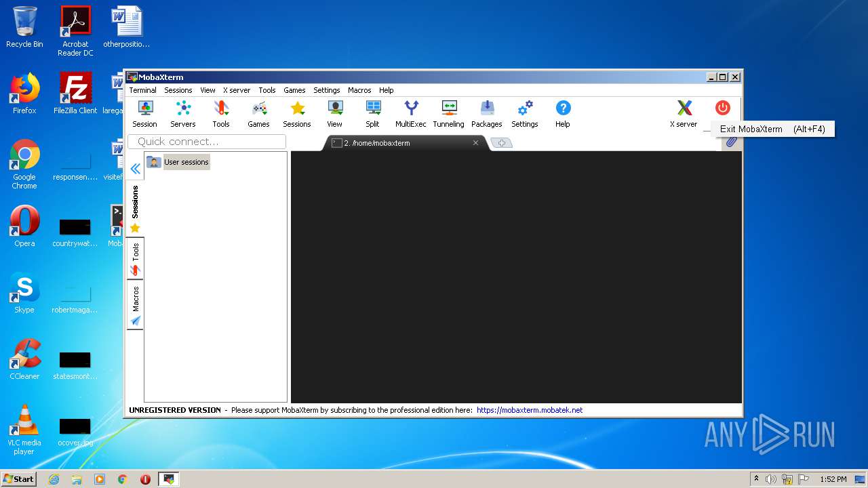
Task: Click the taskbar clock 1:52 PM
Action: [x=833, y=479]
